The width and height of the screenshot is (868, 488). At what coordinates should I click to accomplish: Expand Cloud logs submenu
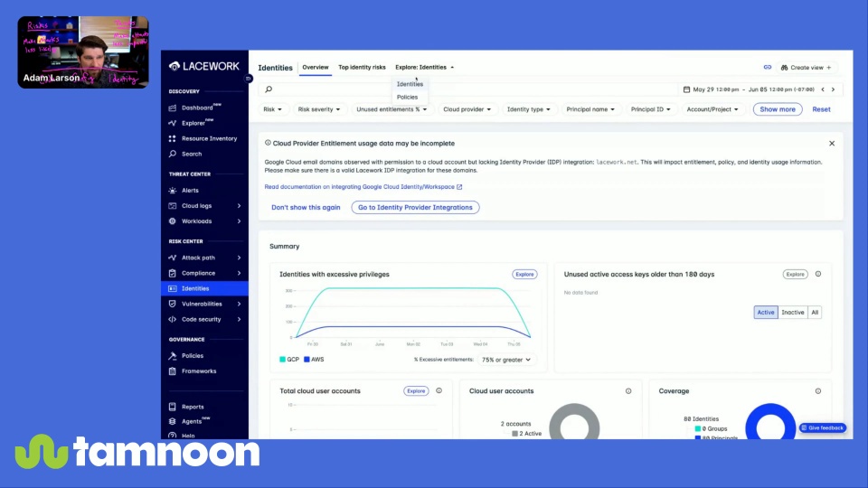click(x=239, y=206)
